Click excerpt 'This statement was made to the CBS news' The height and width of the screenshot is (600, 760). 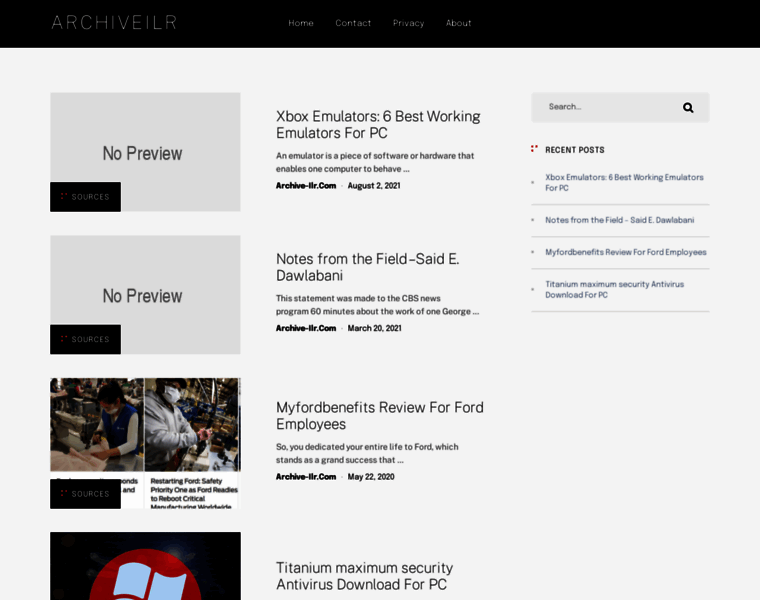click(378, 305)
